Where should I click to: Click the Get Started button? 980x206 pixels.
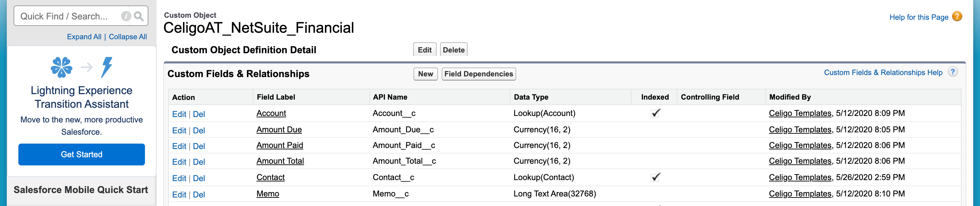coord(81,154)
